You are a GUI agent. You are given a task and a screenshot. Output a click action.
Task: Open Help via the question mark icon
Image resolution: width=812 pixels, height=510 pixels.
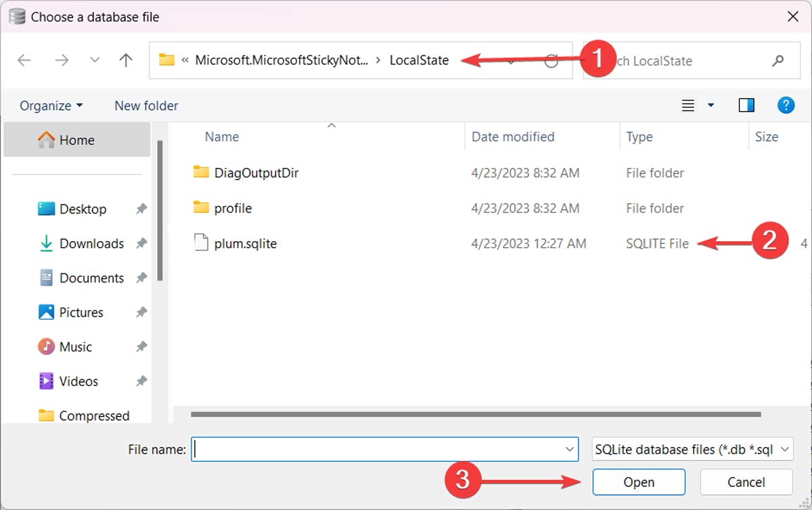(786, 105)
